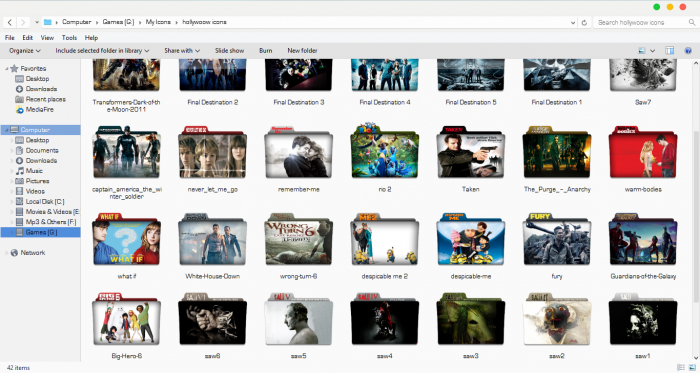
Task: Select the saw6 folder icon
Action: [x=212, y=319]
